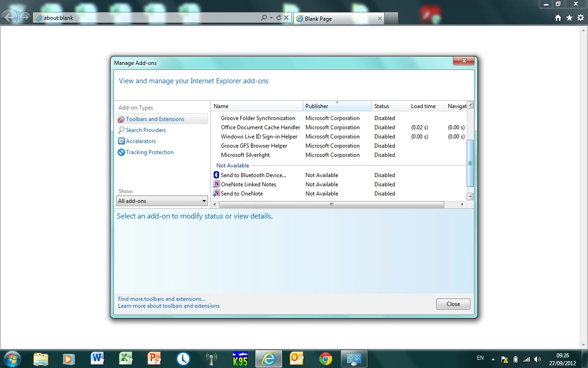The width and height of the screenshot is (588, 368).
Task: Click the OneNote Linked Notes icon
Action: [x=216, y=184]
